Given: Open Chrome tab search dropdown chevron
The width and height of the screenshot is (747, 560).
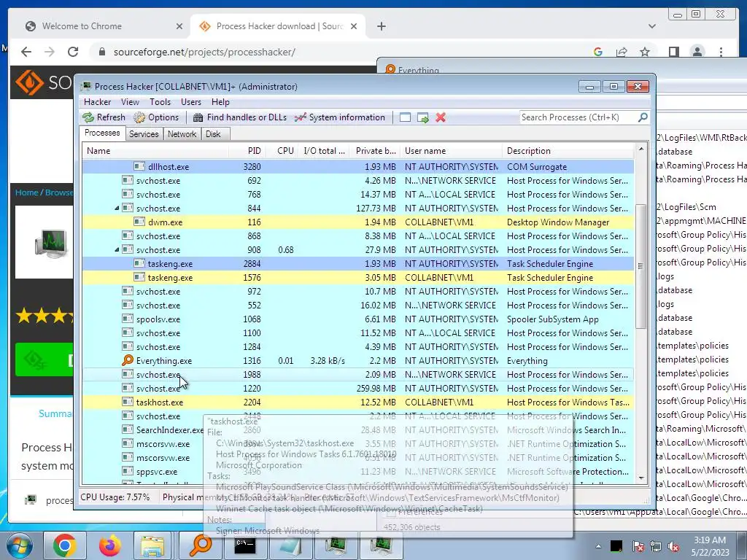Looking at the screenshot, I should pyautogui.click(x=651, y=26).
